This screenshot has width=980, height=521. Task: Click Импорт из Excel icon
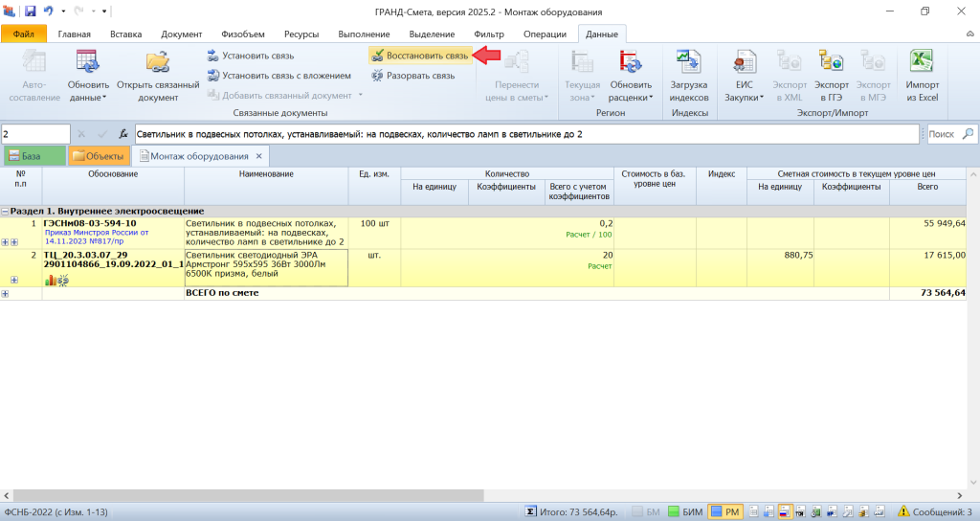coord(921,77)
